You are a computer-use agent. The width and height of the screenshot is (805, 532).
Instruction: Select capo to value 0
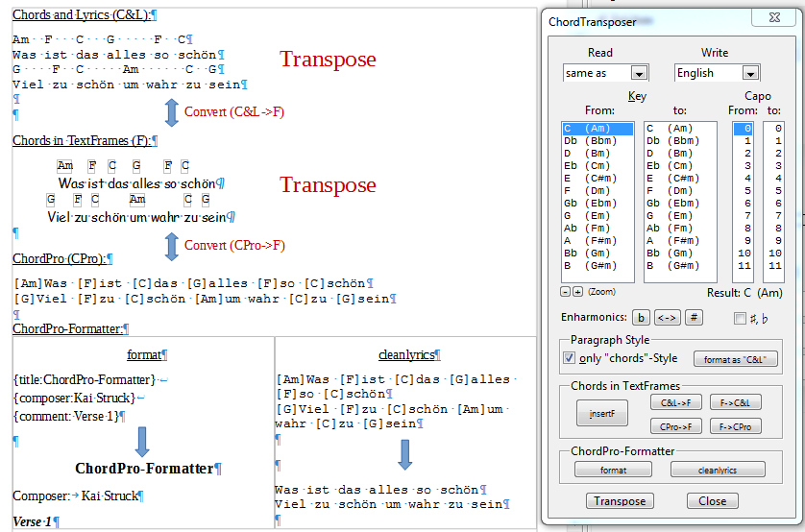(773, 129)
